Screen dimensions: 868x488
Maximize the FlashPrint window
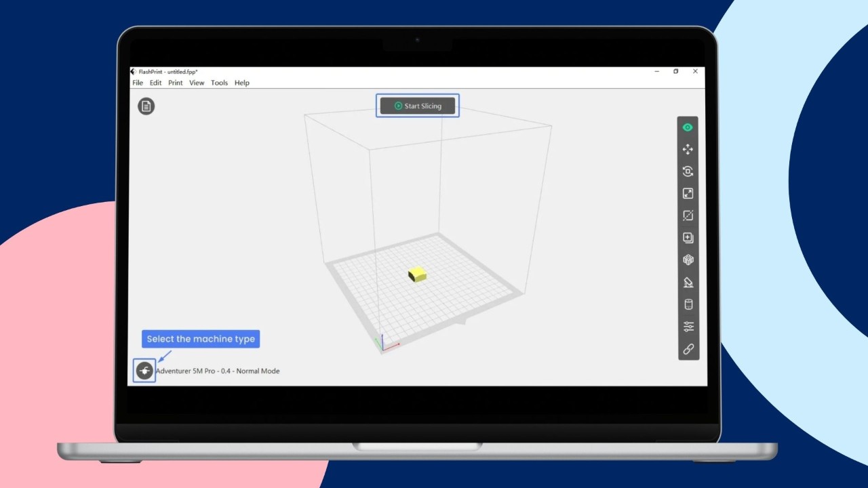(676, 71)
